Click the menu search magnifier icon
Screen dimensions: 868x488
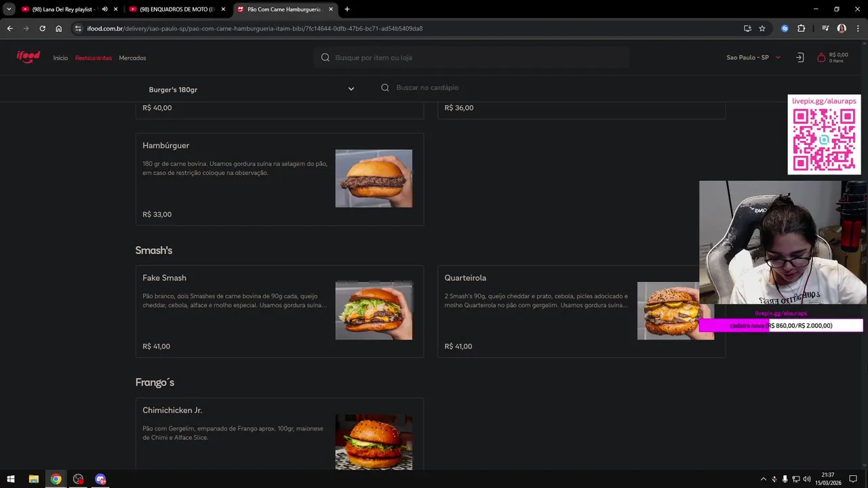[385, 87]
